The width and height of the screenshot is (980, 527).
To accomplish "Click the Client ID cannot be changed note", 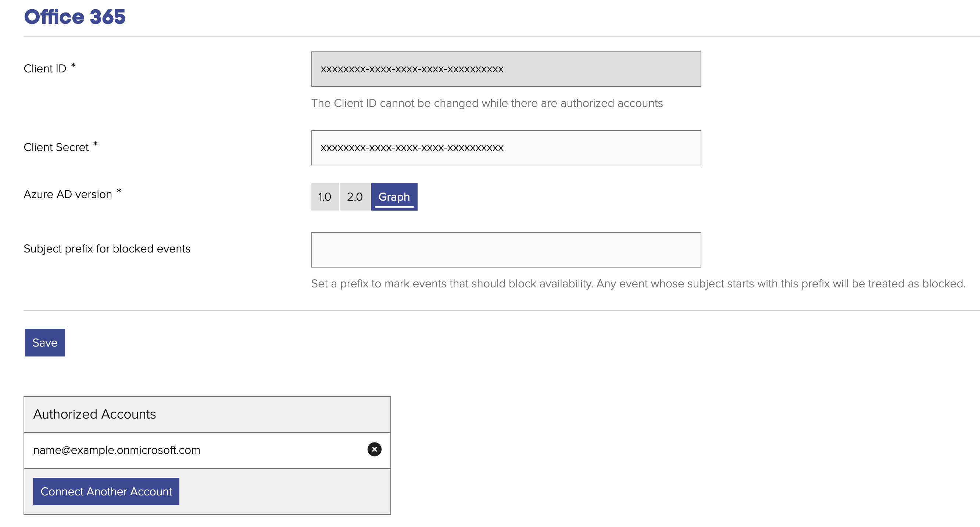I will click(487, 103).
